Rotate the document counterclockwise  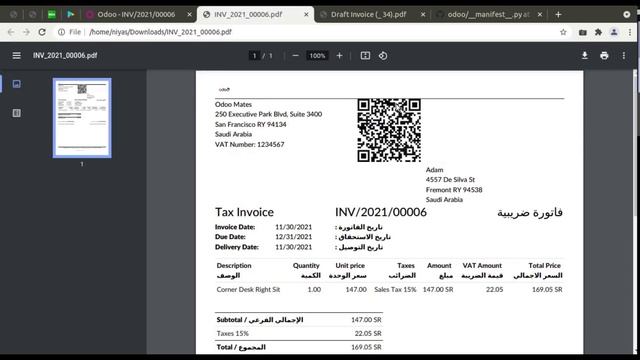383,56
